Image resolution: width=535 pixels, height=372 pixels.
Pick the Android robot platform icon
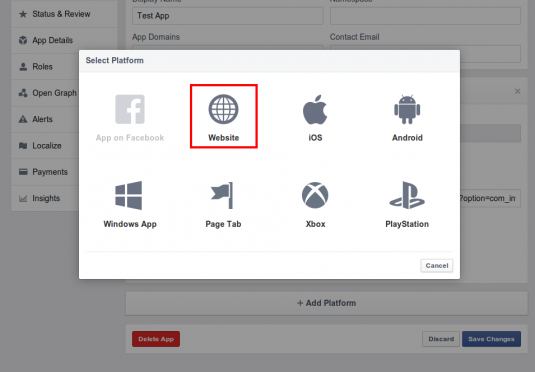coord(407,109)
